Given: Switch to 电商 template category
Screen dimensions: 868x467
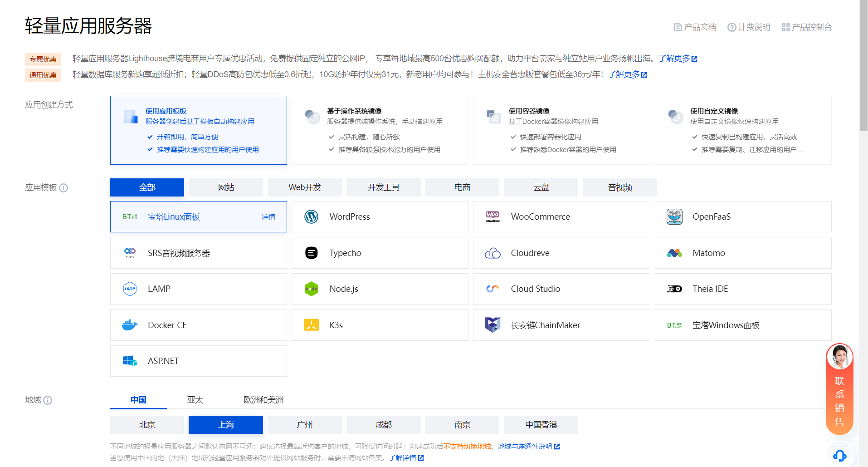Looking at the screenshot, I should 462,187.
